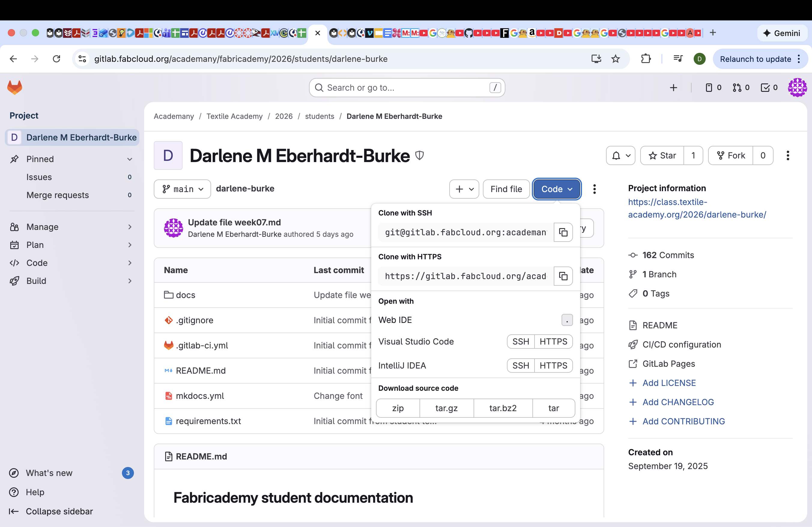Viewport: 812px width, 527px height.
Task: Click the create new plus icon
Action: click(673, 88)
